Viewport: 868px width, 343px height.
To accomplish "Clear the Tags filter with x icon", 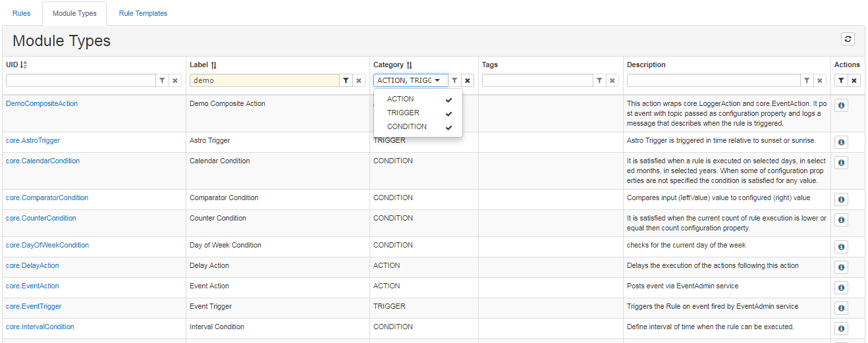I will (x=612, y=80).
